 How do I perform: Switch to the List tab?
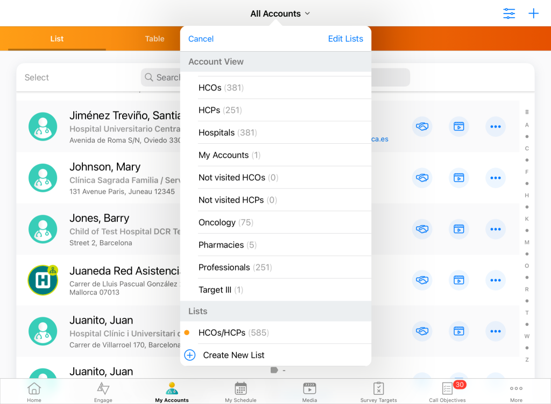pyautogui.click(x=57, y=39)
